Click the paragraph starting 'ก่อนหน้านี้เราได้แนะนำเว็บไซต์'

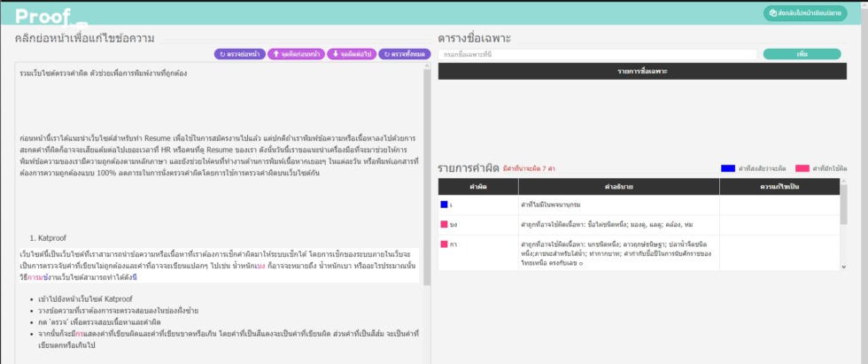219,156
